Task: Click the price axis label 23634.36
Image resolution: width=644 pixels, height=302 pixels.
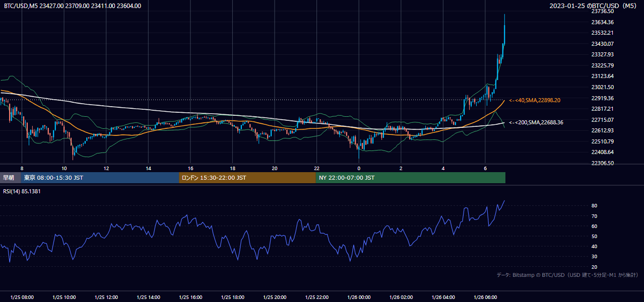Action: [x=602, y=22]
